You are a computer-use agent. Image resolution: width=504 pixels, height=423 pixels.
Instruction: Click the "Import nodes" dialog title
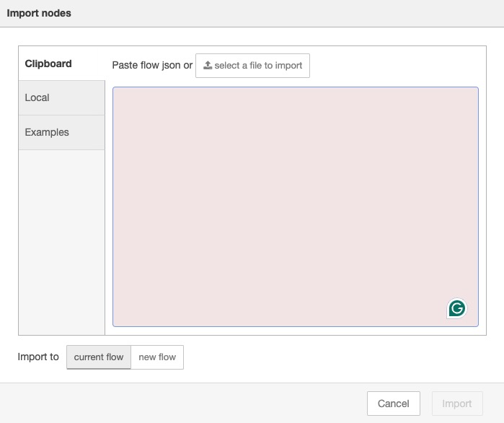(39, 13)
